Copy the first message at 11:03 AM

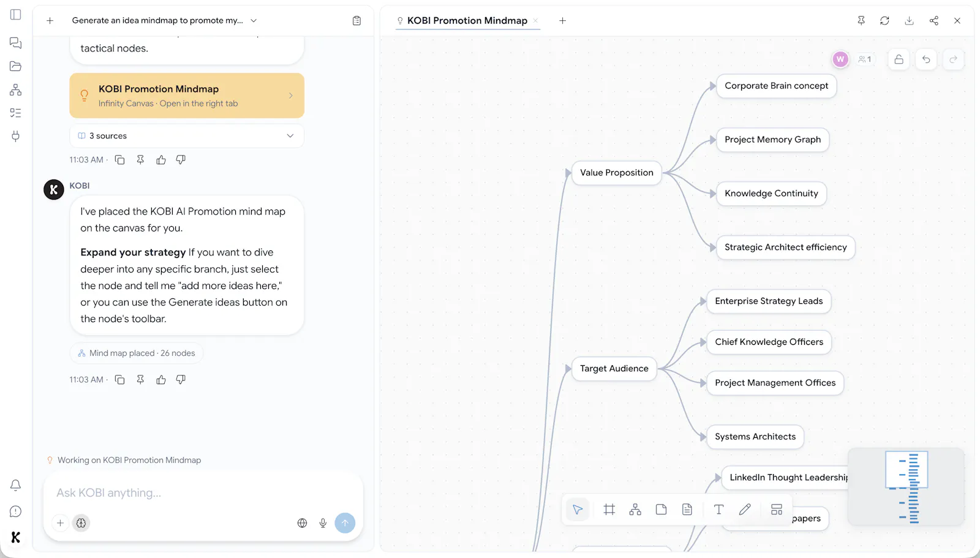pyautogui.click(x=120, y=160)
